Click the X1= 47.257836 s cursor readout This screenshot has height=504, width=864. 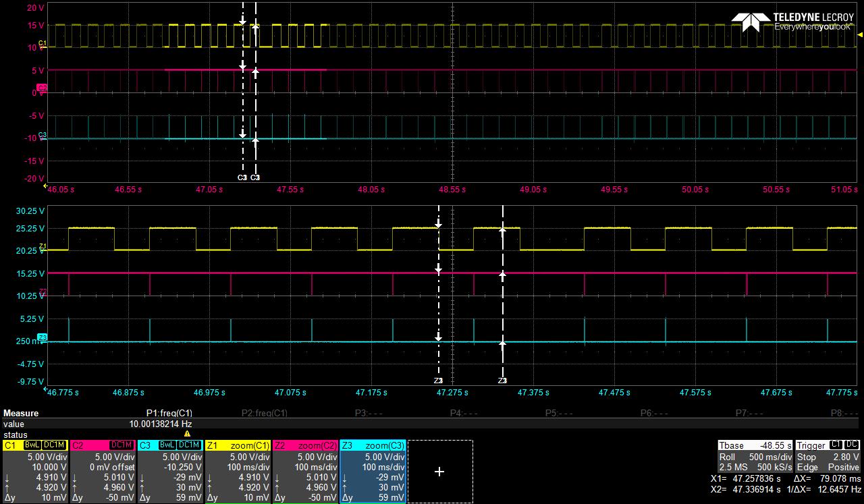tap(745, 479)
